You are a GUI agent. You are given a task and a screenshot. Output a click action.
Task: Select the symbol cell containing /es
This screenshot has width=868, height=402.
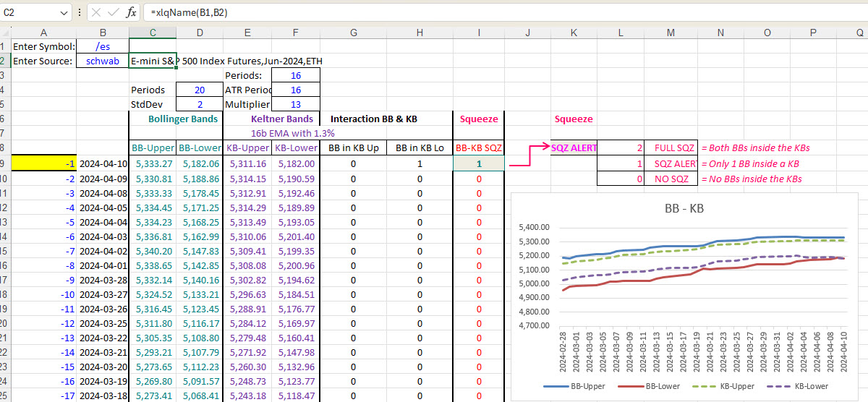[x=103, y=47]
